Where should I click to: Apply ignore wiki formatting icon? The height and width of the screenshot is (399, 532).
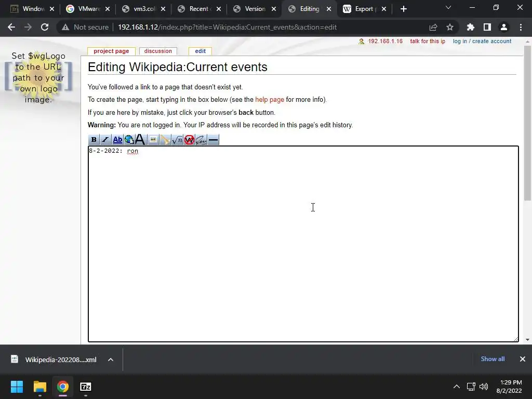pyautogui.click(x=189, y=140)
